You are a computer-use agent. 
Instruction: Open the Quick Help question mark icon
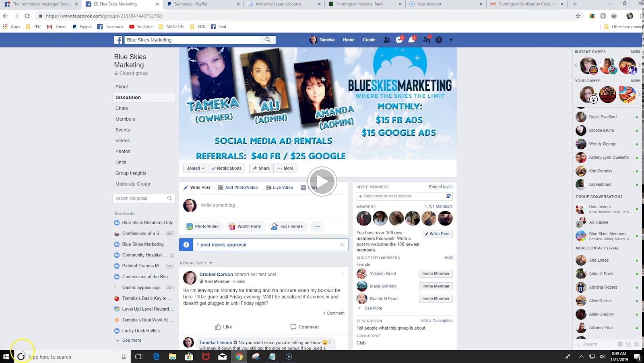439,40
